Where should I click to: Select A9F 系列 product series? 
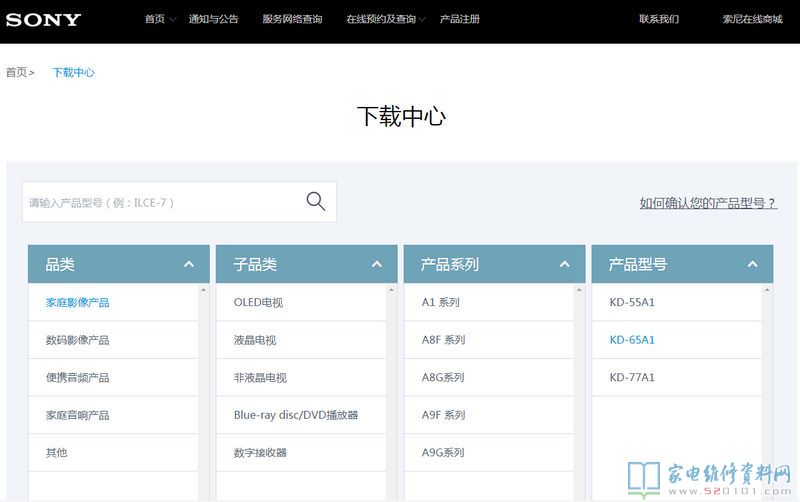tap(443, 415)
